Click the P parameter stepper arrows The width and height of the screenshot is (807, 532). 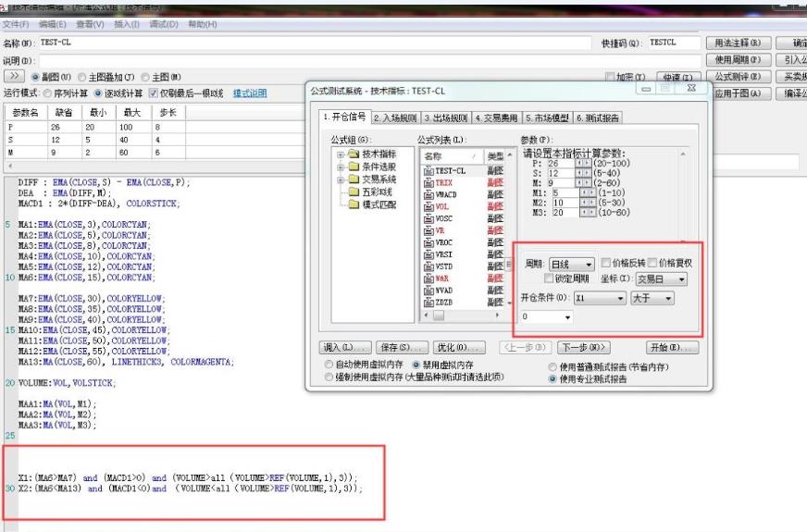582,163
